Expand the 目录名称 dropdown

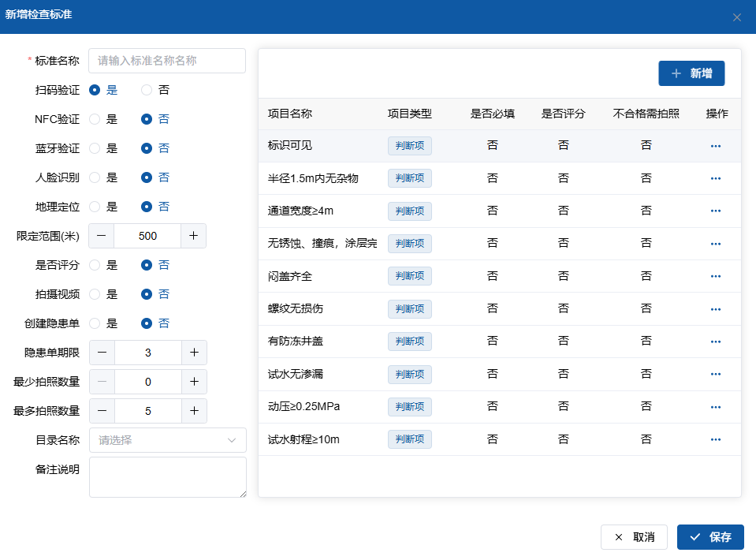point(167,440)
